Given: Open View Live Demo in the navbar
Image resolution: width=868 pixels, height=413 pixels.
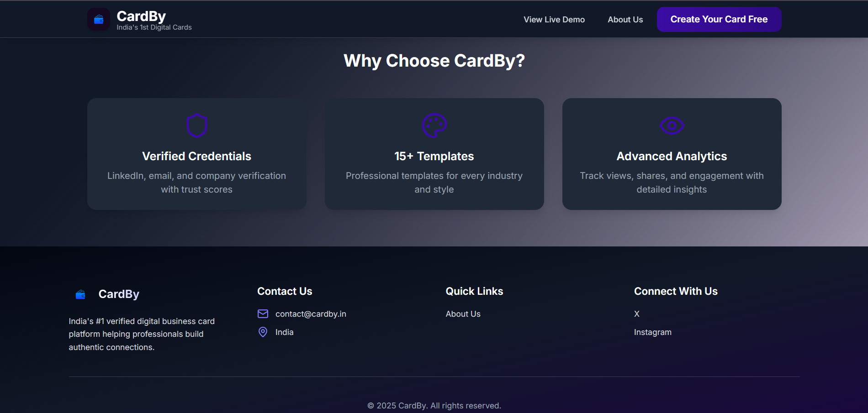Looking at the screenshot, I should pyautogui.click(x=554, y=20).
